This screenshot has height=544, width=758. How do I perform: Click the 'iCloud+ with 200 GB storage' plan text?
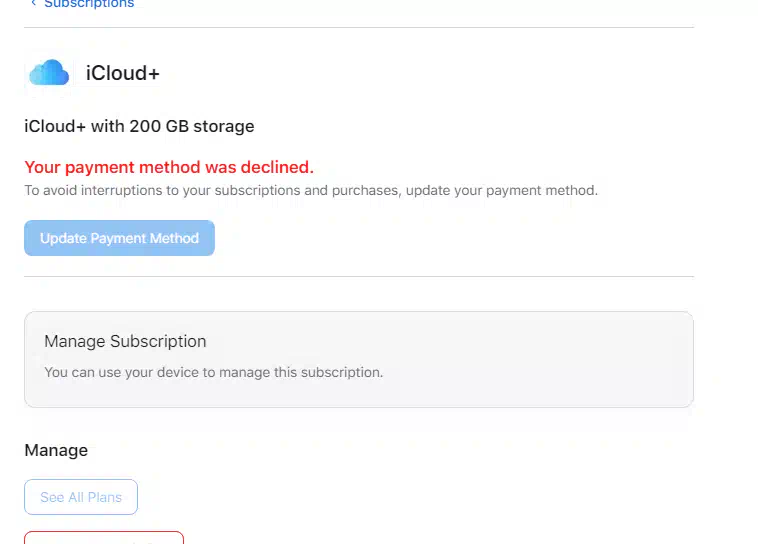tap(139, 126)
